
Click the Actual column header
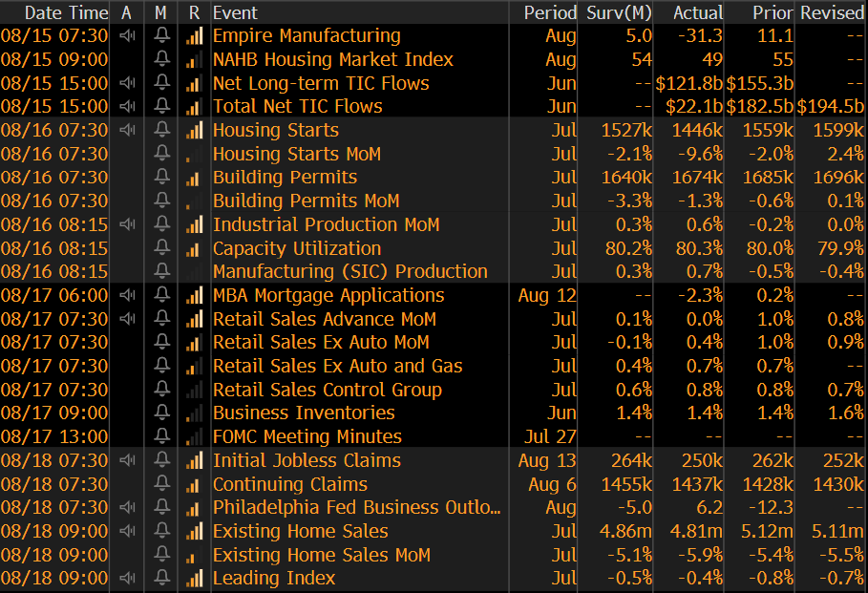click(x=697, y=12)
